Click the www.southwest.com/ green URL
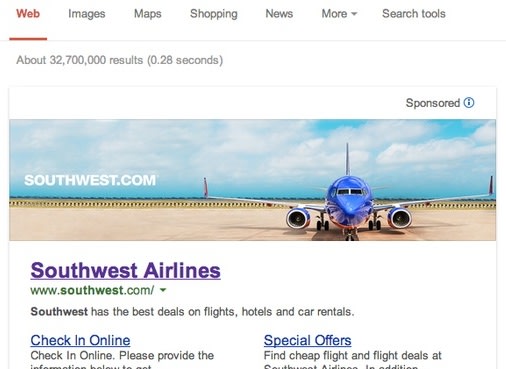 (x=92, y=290)
